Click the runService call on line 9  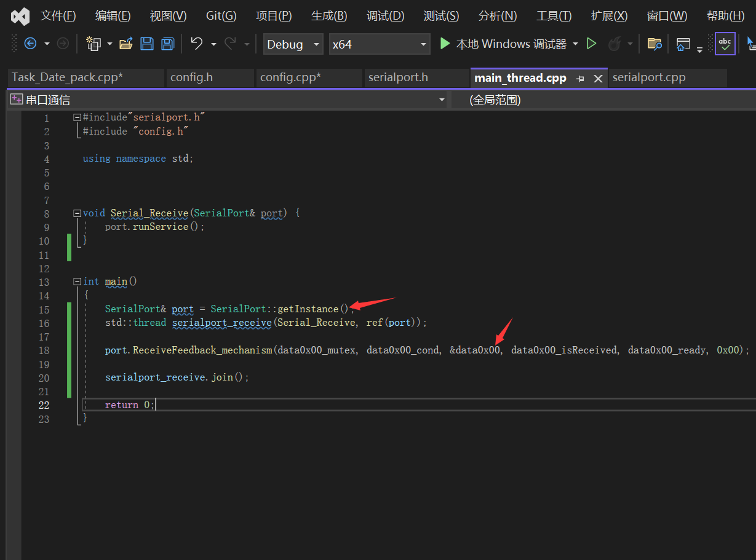pyautogui.click(x=161, y=227)
